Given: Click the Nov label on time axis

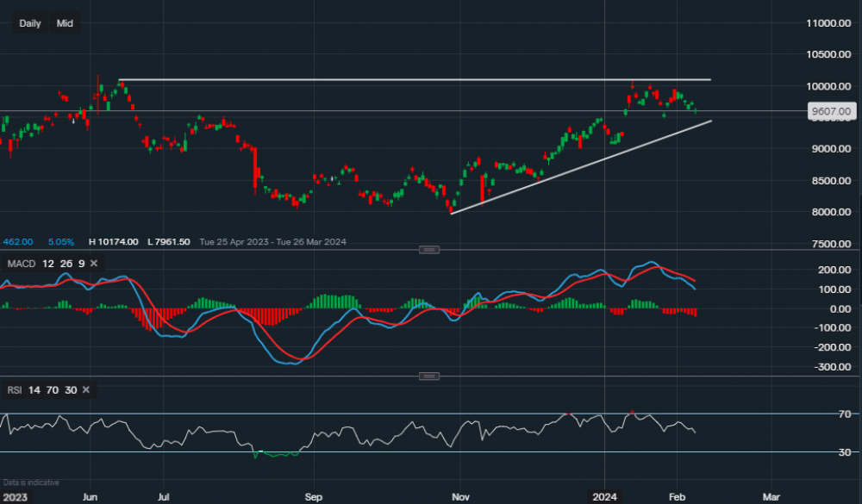Looking at the screenshot, I should point(459,496).
